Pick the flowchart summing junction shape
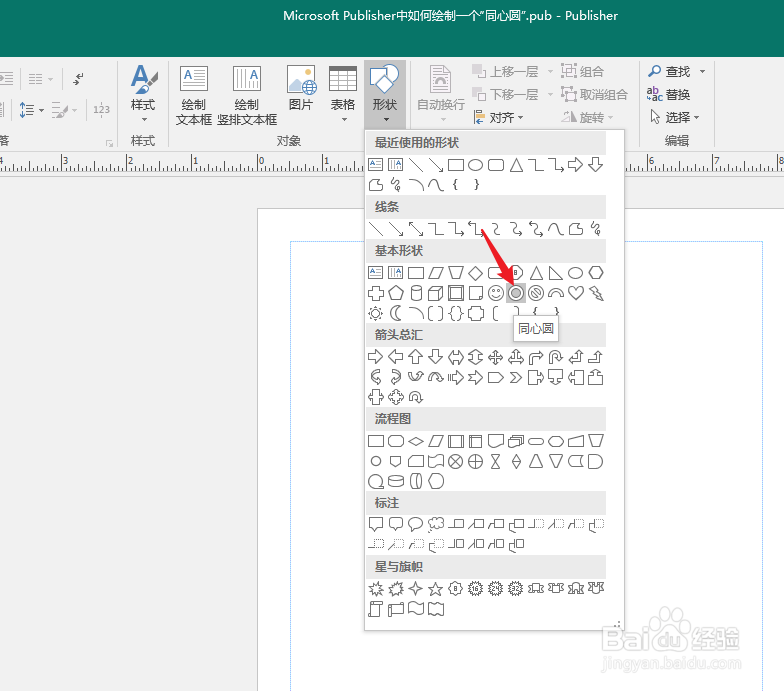This screenshot has height=691, width=784. point(456,462)
